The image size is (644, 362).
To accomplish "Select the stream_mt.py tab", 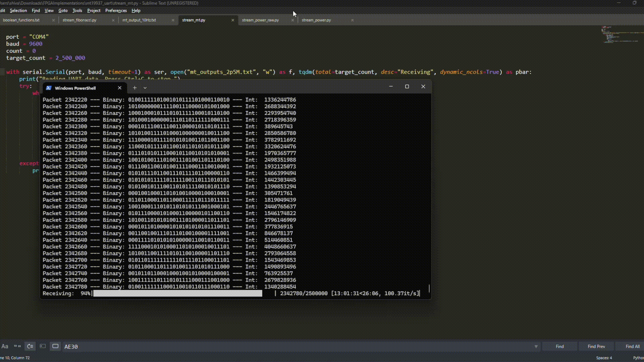I will (194, 20).
